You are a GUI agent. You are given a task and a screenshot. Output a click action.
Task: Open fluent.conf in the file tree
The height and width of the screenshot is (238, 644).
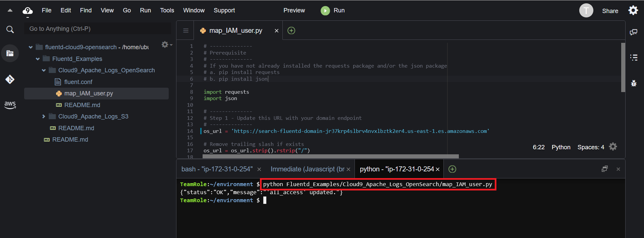coord(78,82)
